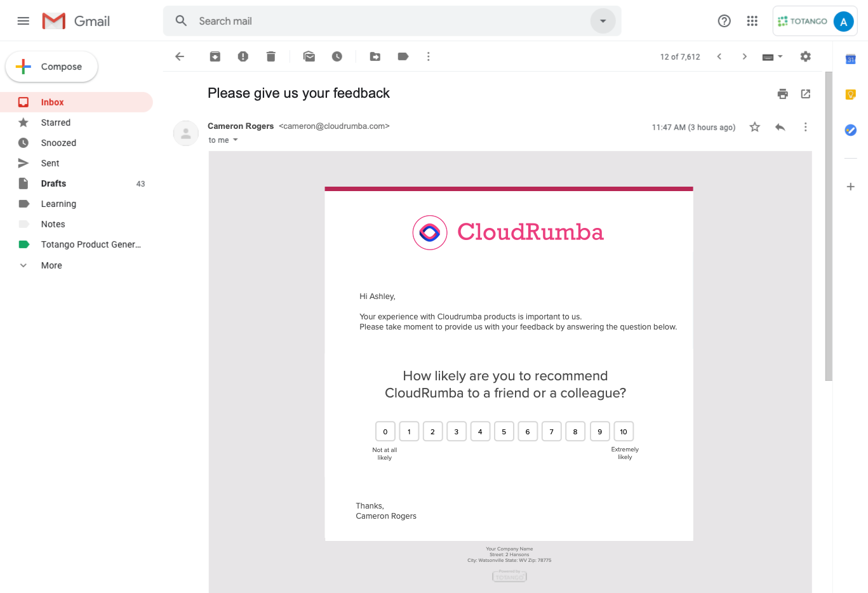Select survey score 9
Screen dimensions: 868x593
click(600, 432)
